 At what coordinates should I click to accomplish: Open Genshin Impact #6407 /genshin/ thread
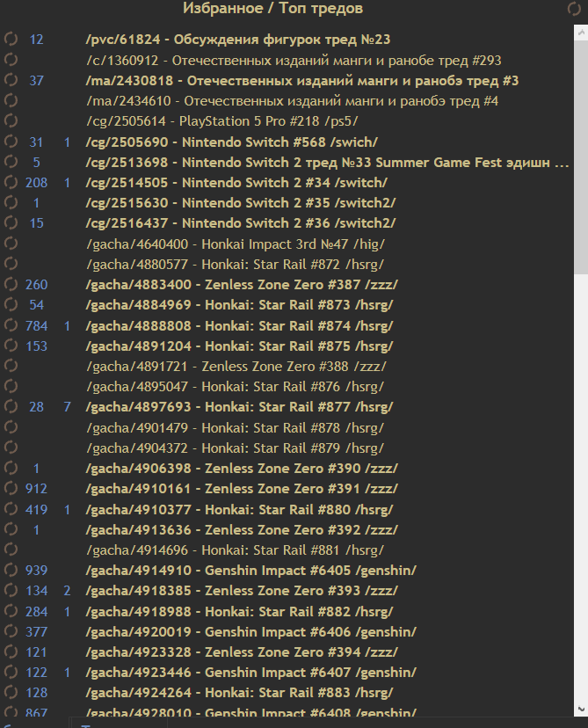[251, 673]
